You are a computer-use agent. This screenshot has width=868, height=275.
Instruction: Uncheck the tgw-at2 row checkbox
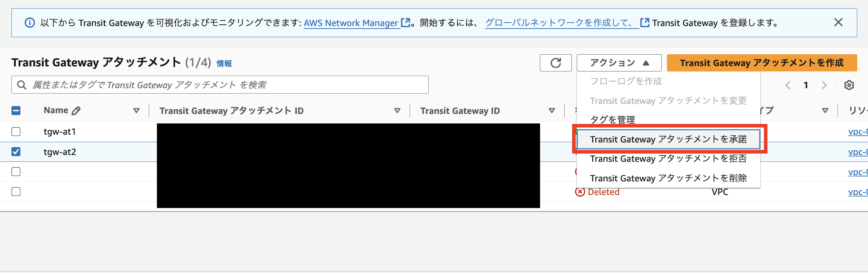tap(16, 152)
